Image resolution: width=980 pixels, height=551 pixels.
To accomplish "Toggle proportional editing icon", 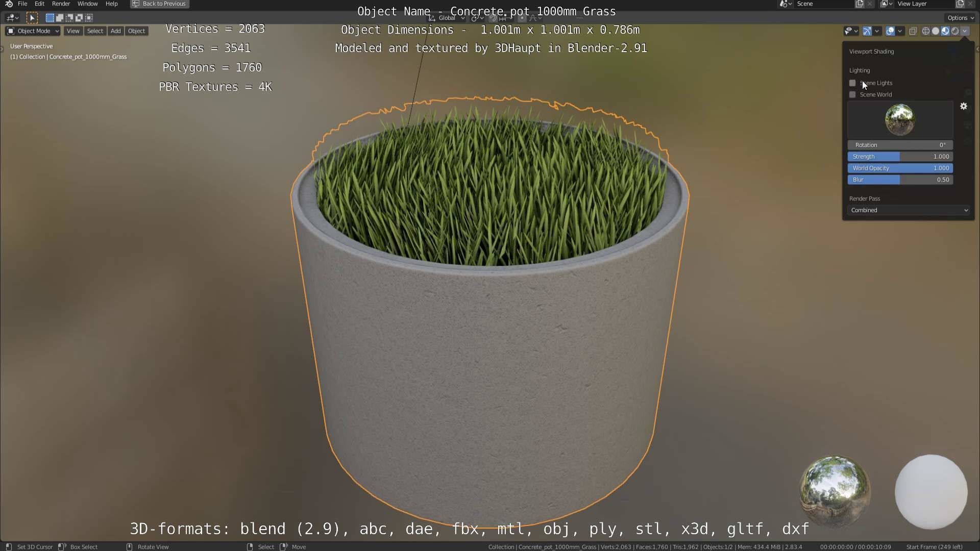I will click(522, 18).
